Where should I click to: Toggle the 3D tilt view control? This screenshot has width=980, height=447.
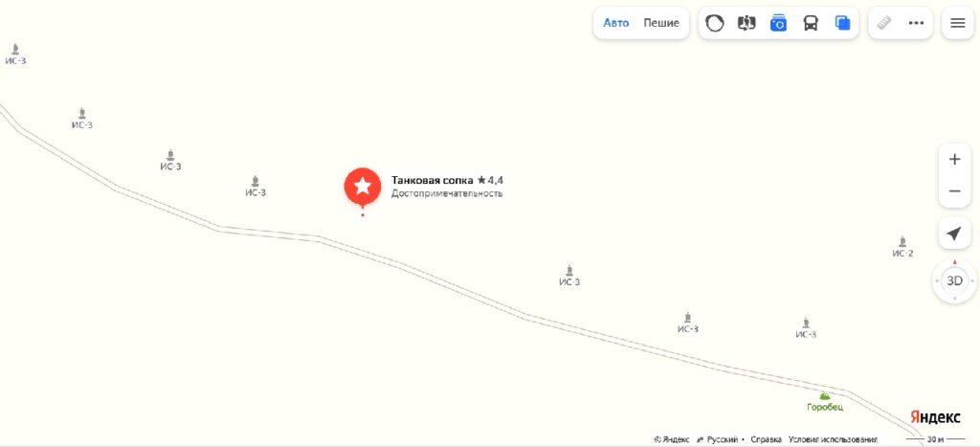[x=954, y=280]
